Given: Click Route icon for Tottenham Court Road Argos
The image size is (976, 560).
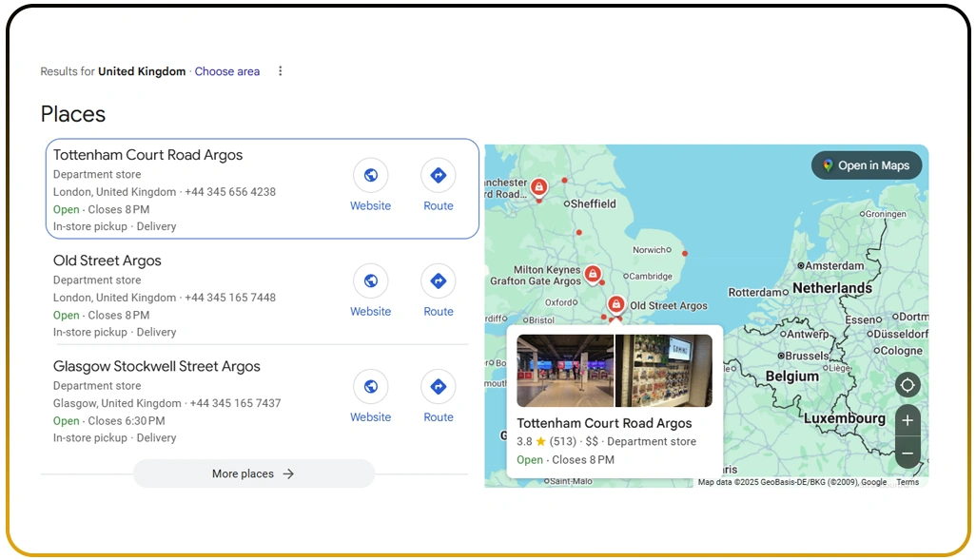Looking at the screenshot, I should 438,176.
